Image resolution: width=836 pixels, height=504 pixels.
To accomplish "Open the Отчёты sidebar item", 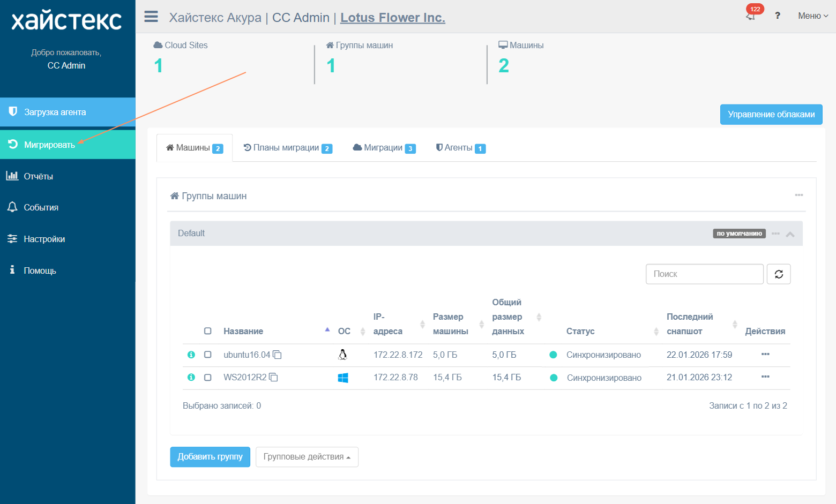I will (x=39, y=176).
